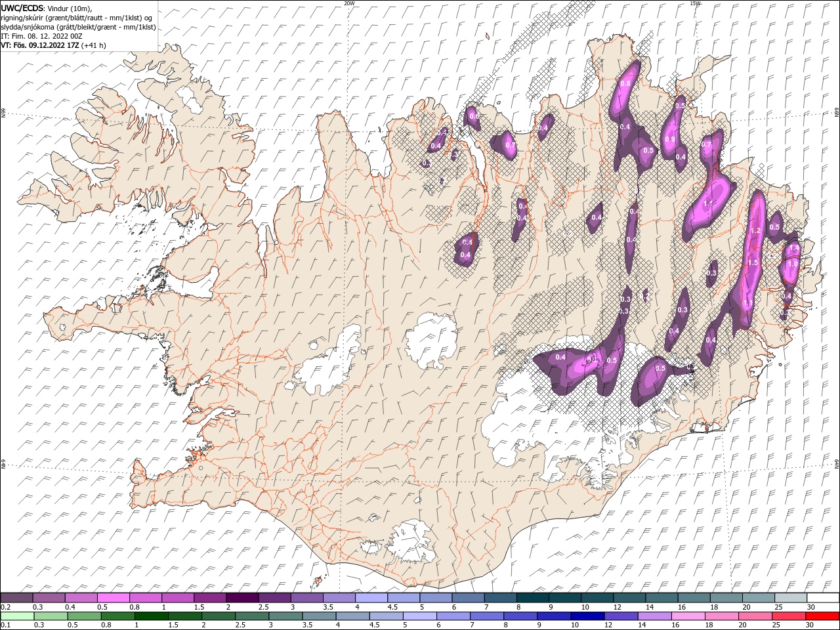Click the '0.8' value on the map's northern snow band

click(625, 83)
